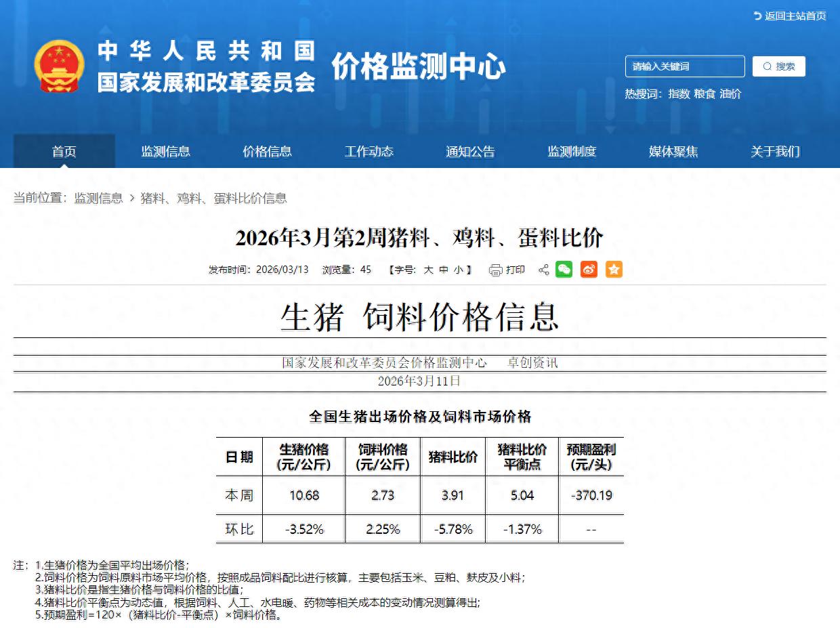Click the print (打印) printer icon
The height and width of the screenshot is (628, 840).
coord(495,270)
